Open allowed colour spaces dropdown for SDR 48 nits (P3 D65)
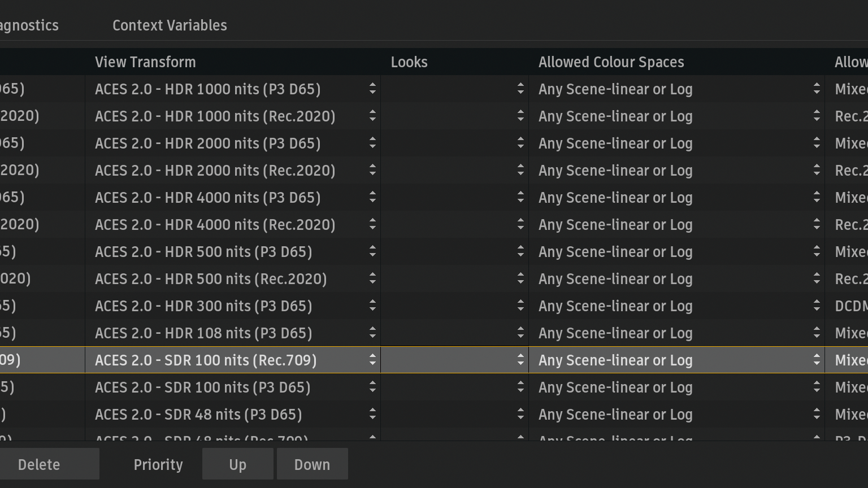 [677, 415]
